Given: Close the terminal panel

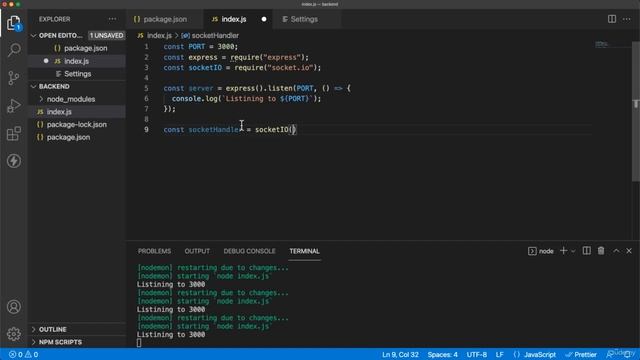Looking at the screenshot, I should 629,251.
